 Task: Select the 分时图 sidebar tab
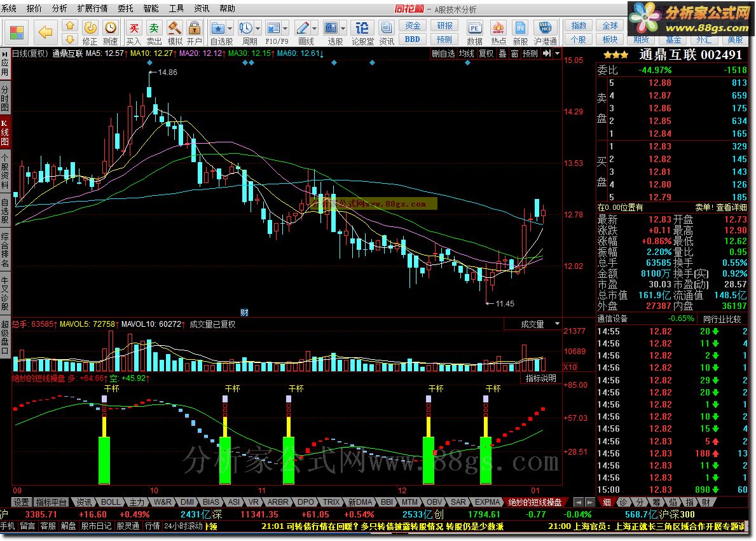(5, 99)
